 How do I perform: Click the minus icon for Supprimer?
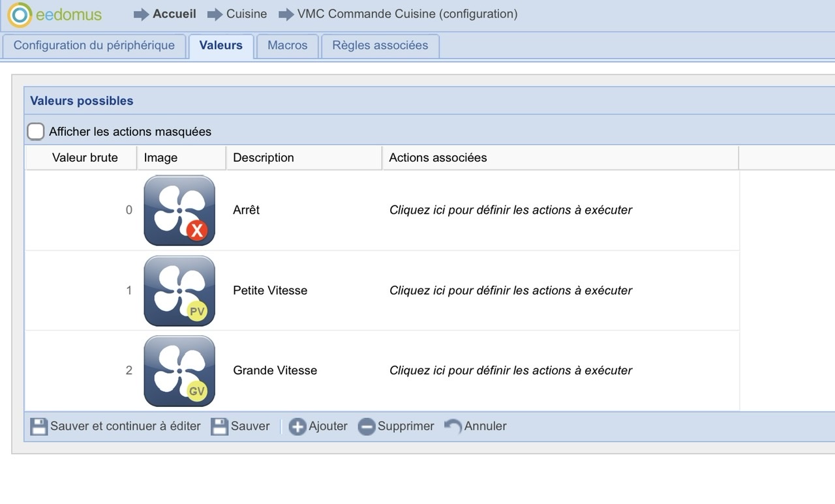point(367,427)
